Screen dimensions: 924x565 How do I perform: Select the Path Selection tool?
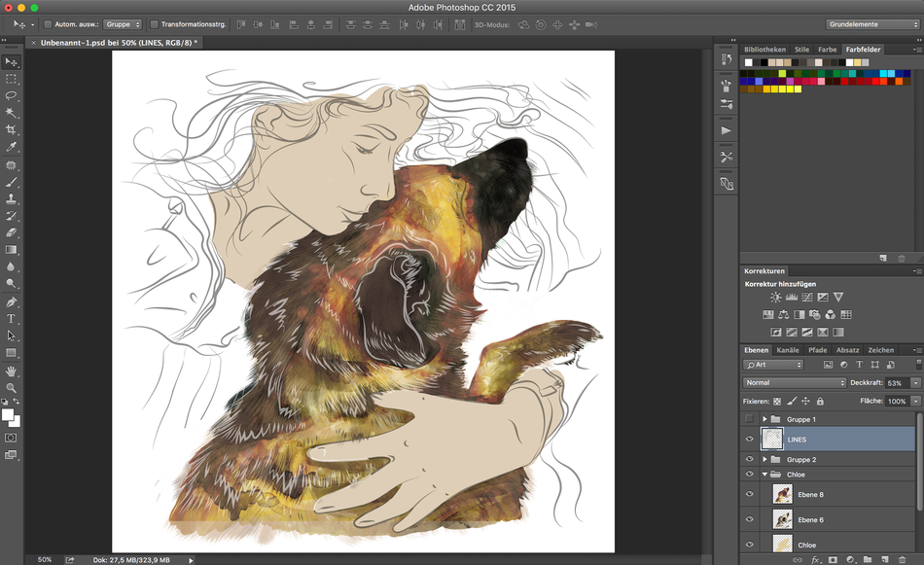click(x=12, y=335)
